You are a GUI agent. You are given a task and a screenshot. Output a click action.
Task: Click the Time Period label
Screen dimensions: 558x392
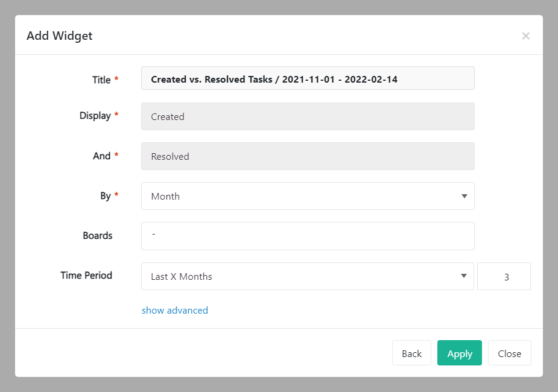[86, 275]
